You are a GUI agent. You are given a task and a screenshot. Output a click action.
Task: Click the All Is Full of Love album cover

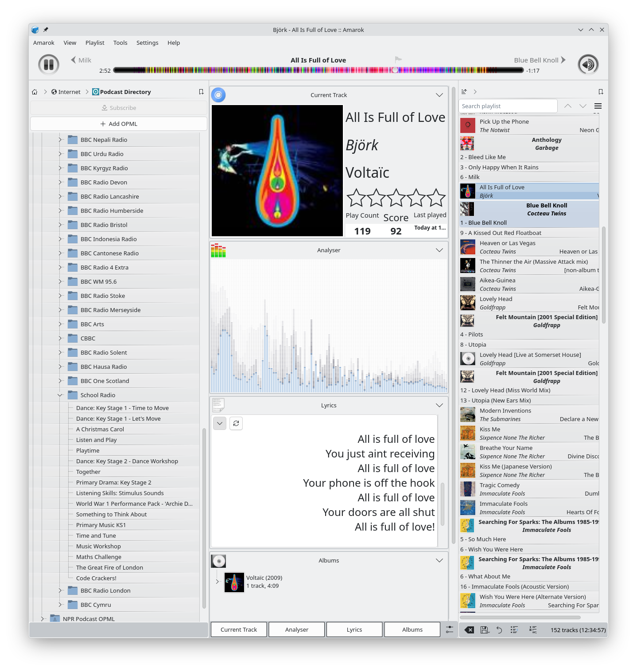(x=277, y=171)
